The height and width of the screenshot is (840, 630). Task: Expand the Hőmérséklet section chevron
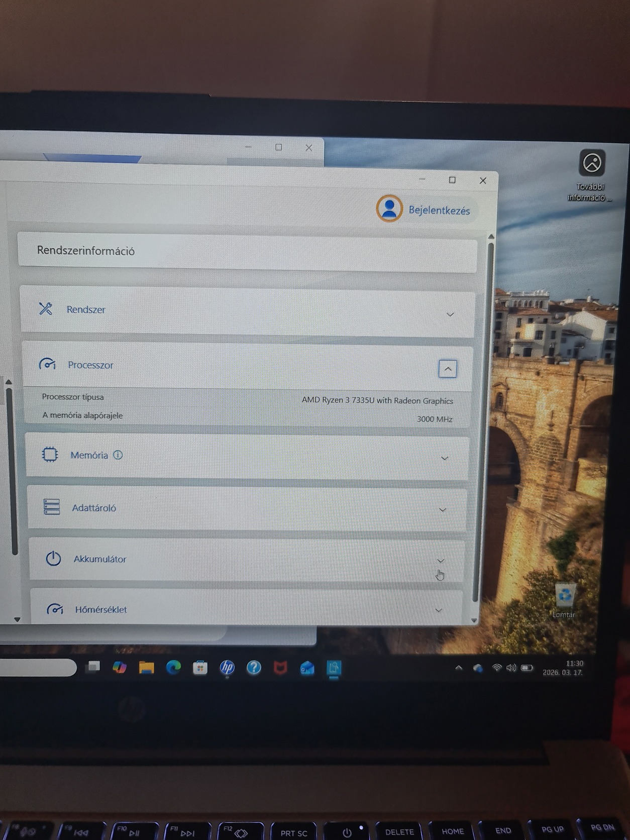click(439, 610)
